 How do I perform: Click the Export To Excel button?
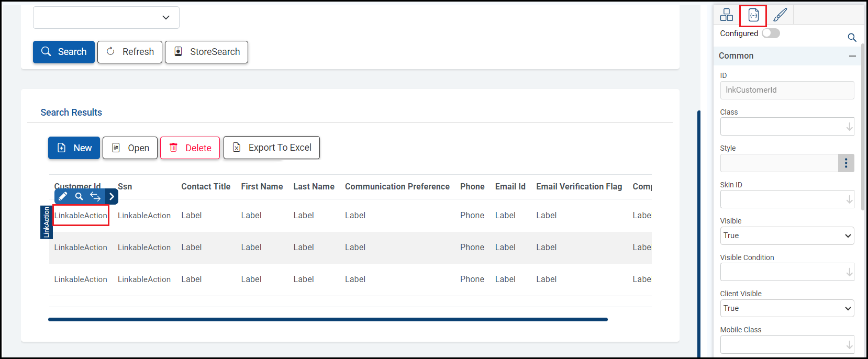(272, 148)
